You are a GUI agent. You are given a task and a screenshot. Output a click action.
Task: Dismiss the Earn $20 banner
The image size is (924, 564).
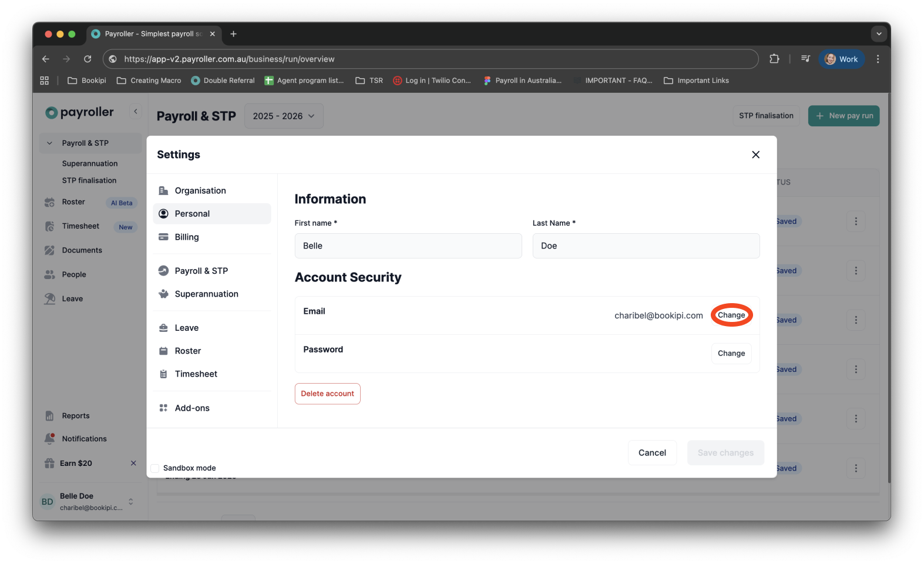(133, 464)
